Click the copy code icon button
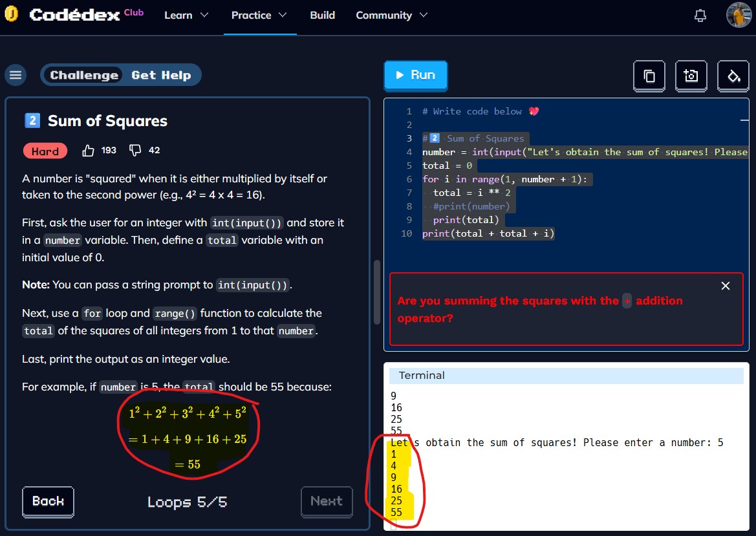The height and width of the screenshot is (536, 756). click(x=649, y=76)
